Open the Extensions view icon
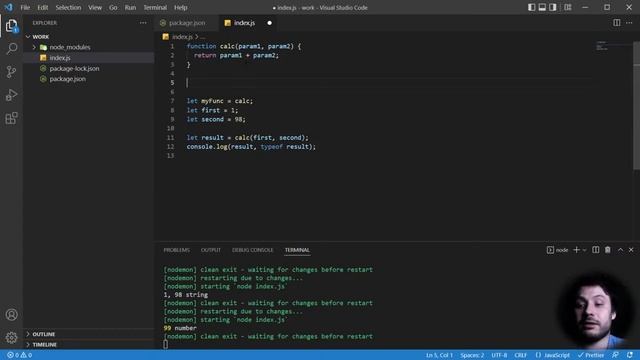Image resolution: width=640 pixels, height=360 pixels. coord(11,118)
